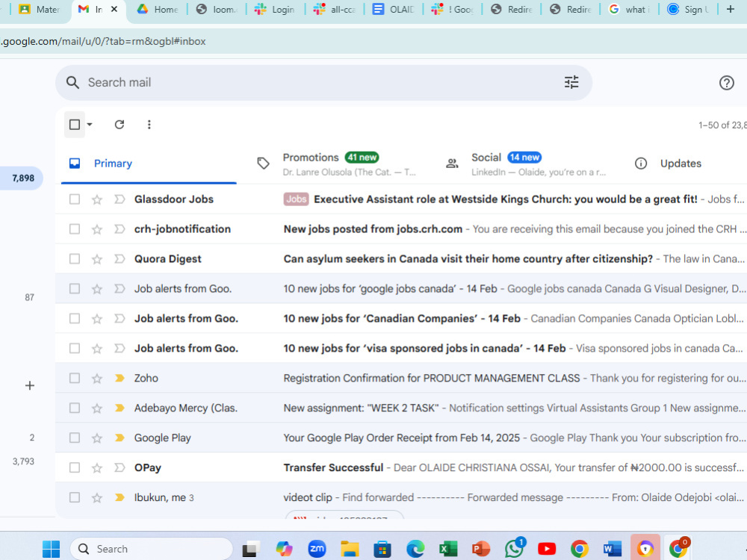The image size is (747, 560).
Task: Click the Jobs label on Glassdoor email
Action: pyautogui.click(x=297, y=199)
